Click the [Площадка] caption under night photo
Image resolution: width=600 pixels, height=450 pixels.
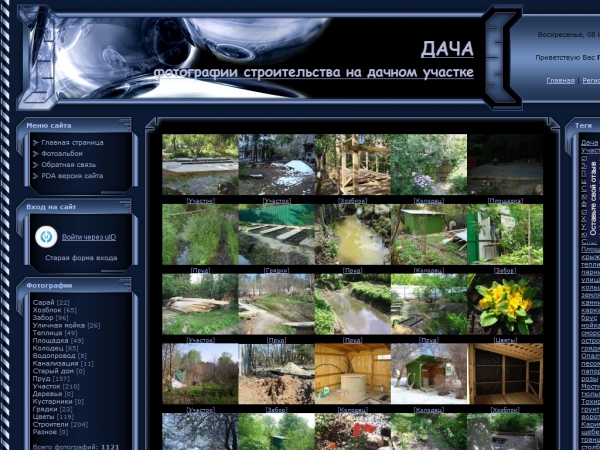(505, 201)
